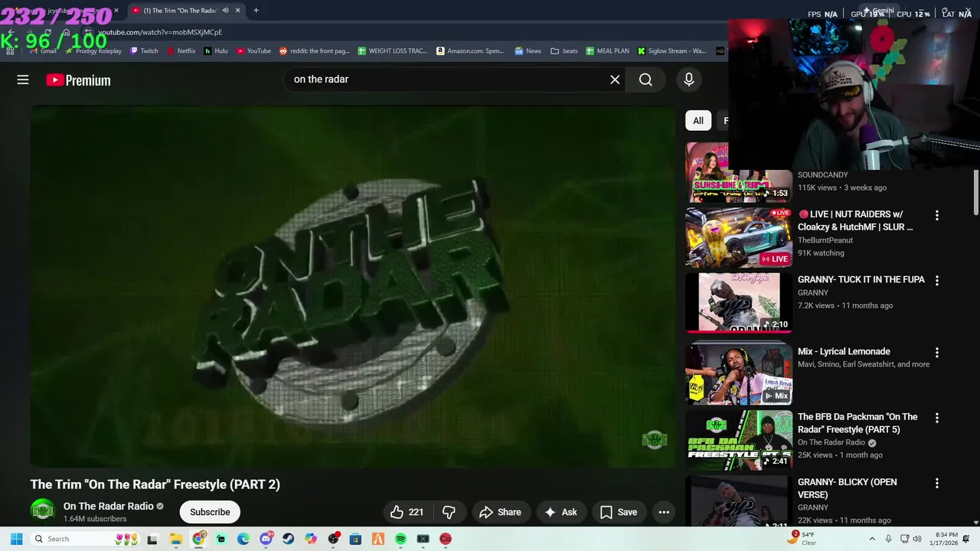The image size is (980, 551).
Task: Open the Hulu bookmark
Action: tap(216, 51)
